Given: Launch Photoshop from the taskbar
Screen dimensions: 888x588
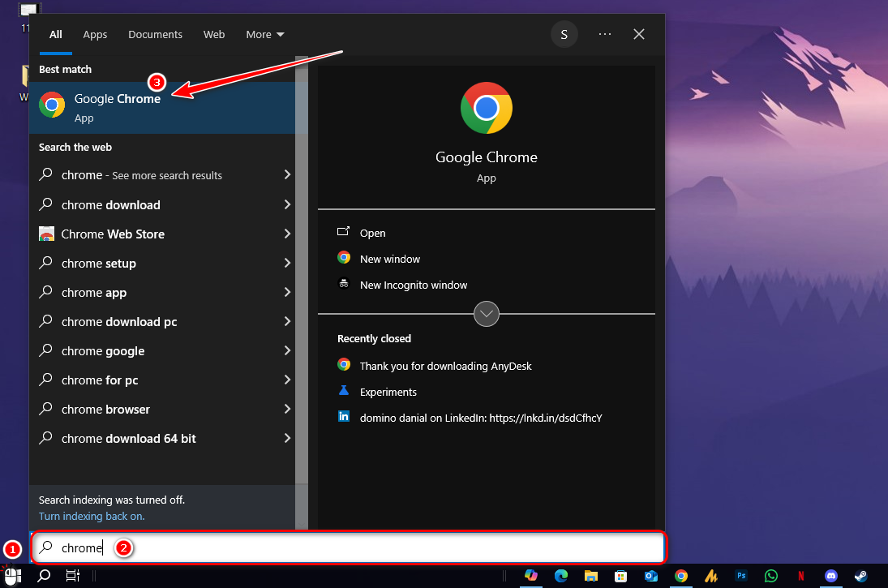Looking at the screenshot, I should point(740,575).
